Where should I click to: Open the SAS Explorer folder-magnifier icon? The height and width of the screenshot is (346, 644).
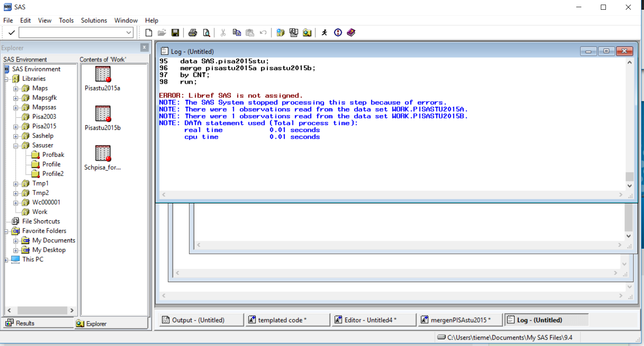pos(307,33)
